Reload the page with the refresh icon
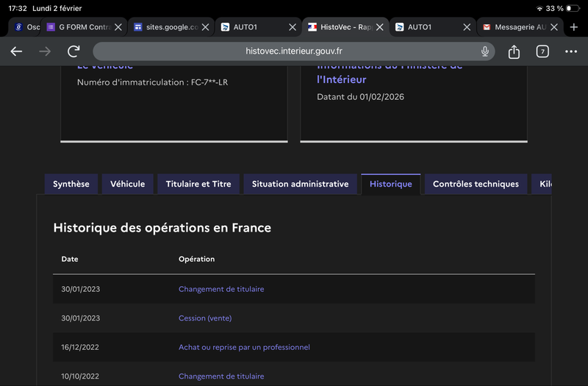This screenshot has width=588, height=386. pos(73,51)
